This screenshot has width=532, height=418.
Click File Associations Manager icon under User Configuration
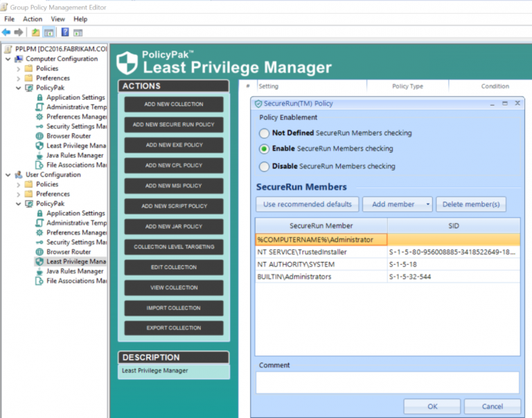39,281
